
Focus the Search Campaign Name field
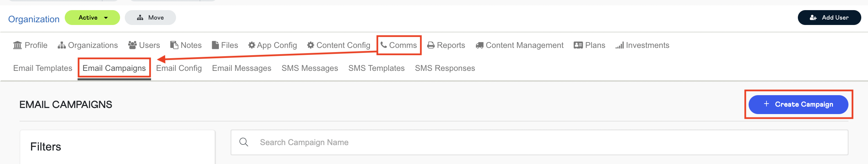click(540, 142)
